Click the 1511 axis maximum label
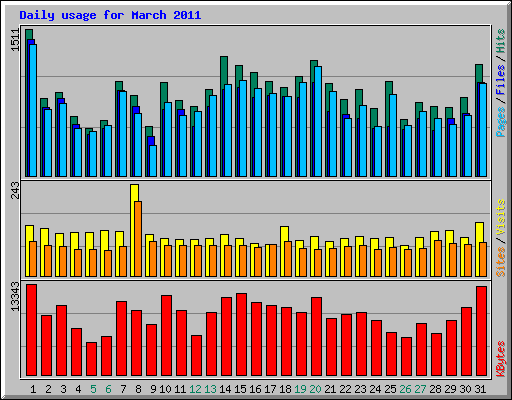This screenshot has height=400, width=512. pos(16,40)
